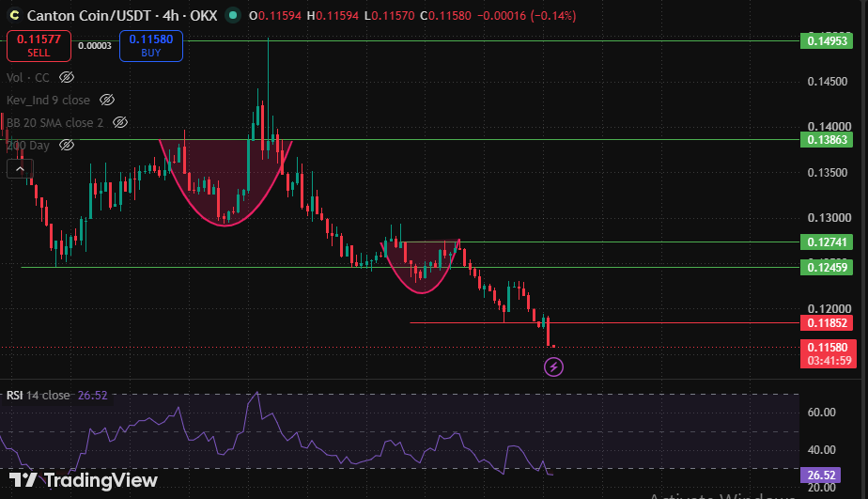The image size is (868, 499).
Task: Collapse the indicator legend with chevron
Action: (x=20, y=169)
